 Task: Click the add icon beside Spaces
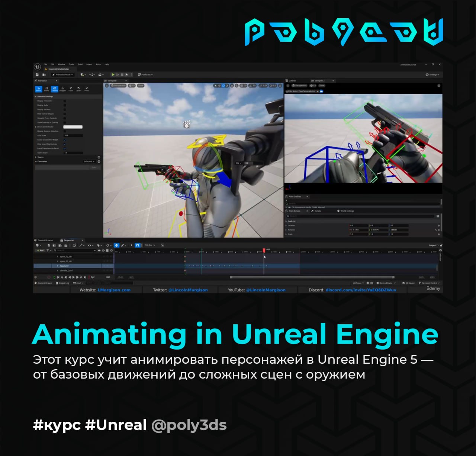[x=99, y=157]
